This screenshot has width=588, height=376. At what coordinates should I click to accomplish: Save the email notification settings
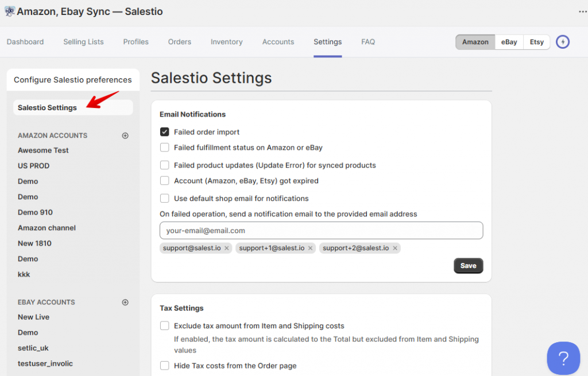tap(468, 266)
